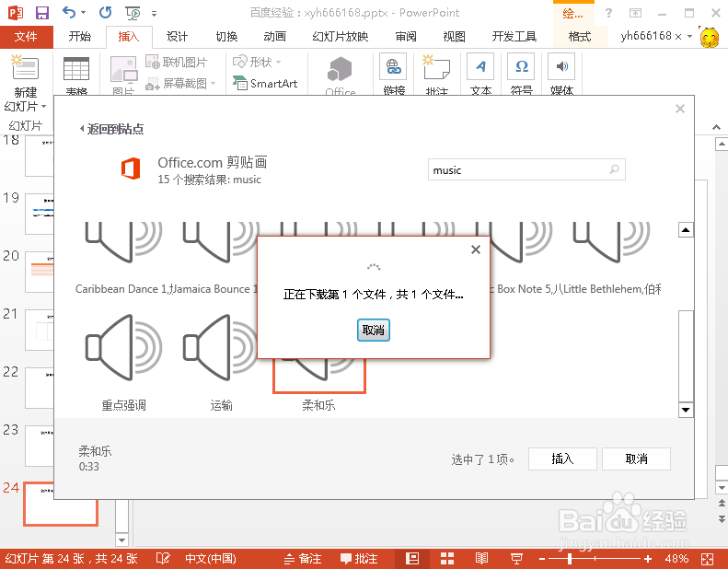This screenshot has width=728, height=569.
Task: Start slideshow from beginning toolbar icon
Action: pos(133,13)
